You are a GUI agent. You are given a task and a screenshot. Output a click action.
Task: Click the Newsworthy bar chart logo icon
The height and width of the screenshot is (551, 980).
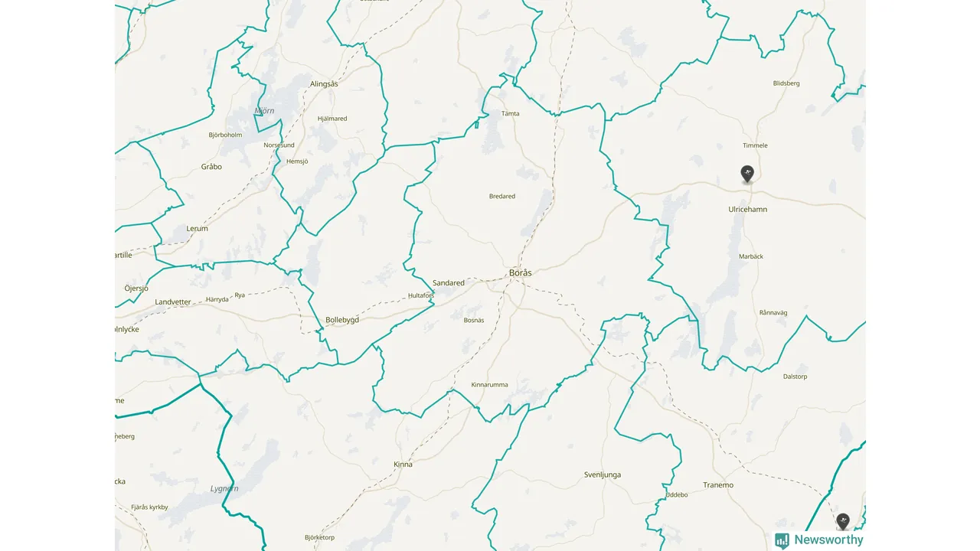point(782,540)
